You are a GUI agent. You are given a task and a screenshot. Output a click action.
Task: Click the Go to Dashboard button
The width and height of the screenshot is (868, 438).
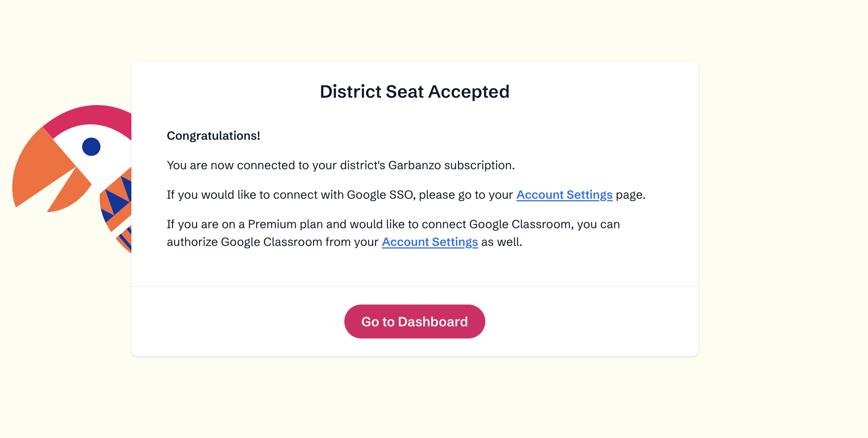(414, 321)
